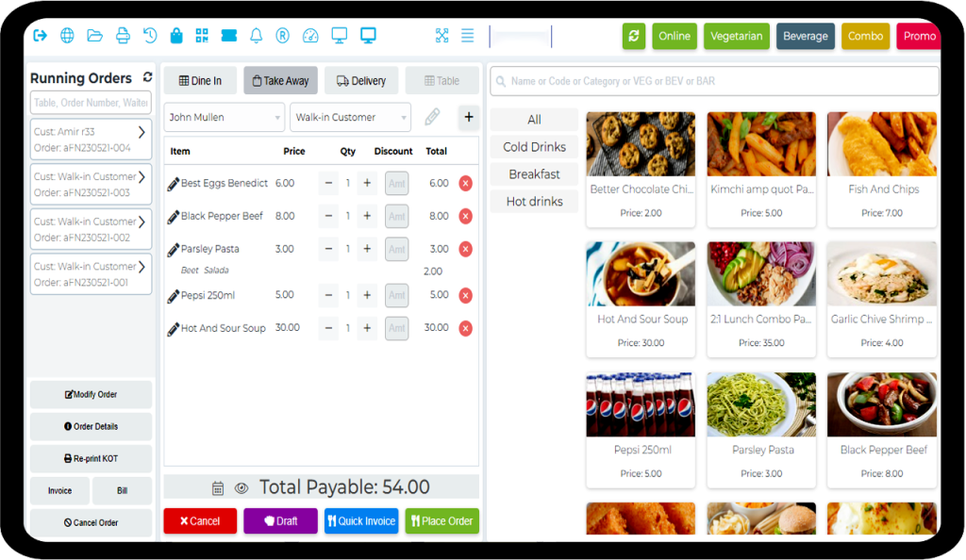Select the Take Away order type

tap(280, 81)
